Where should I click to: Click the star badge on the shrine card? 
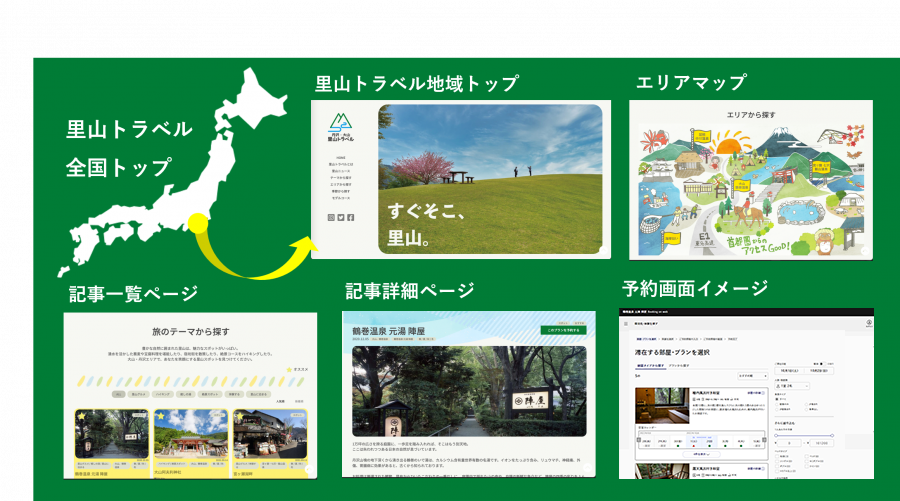(161, 415)
